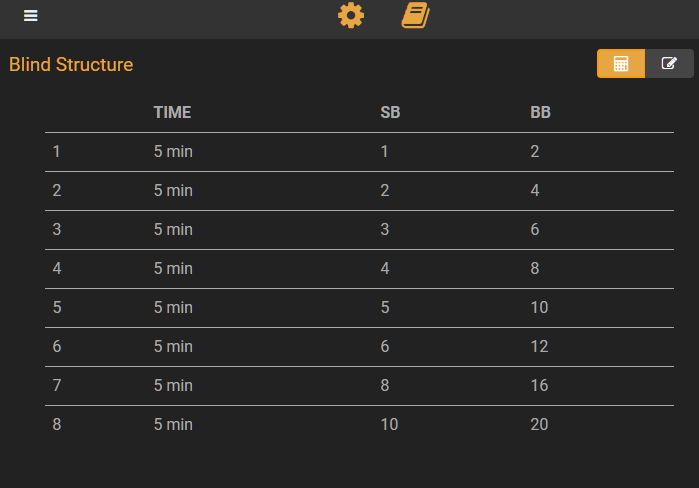Open settings via the gear icon
The height and width of the screenshot is (488, 699).
pyautogui.click(x=351, y=16)
